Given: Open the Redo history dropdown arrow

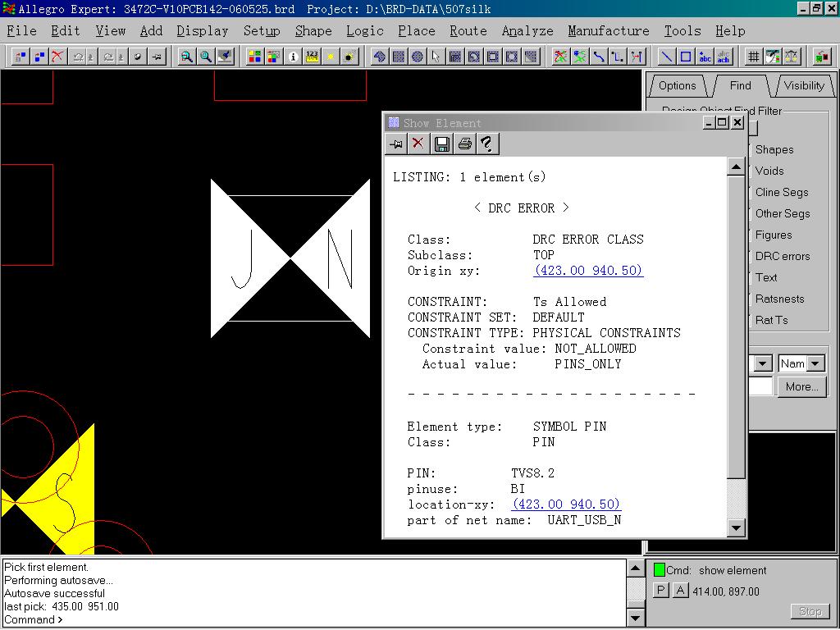Looking at the screenshot, I should 122,57.
